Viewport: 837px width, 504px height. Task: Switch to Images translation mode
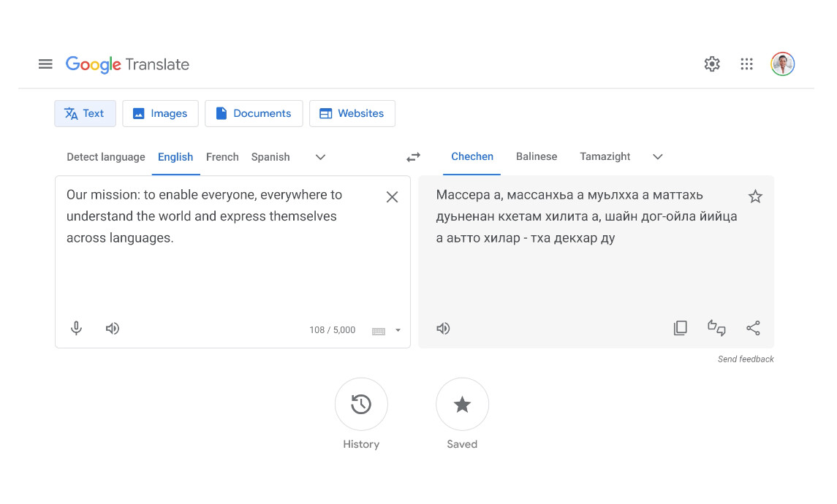[160, 114]
